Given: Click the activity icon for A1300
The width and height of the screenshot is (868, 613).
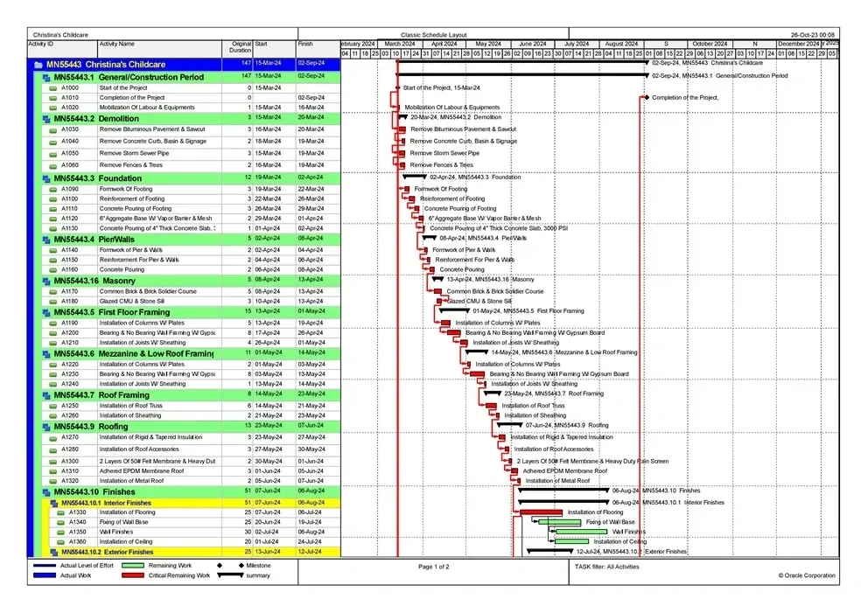Looking at the screenshot, I should click(x=53, y=462).
